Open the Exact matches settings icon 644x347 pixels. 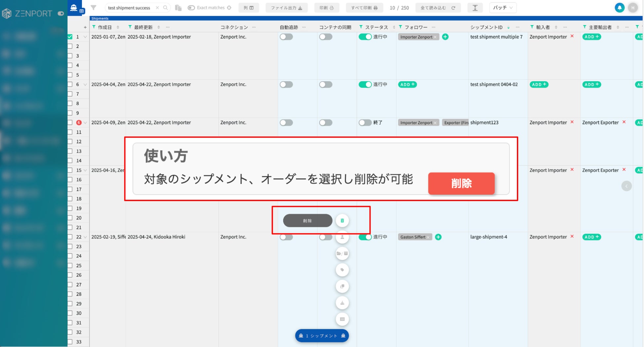click(229, 8)
